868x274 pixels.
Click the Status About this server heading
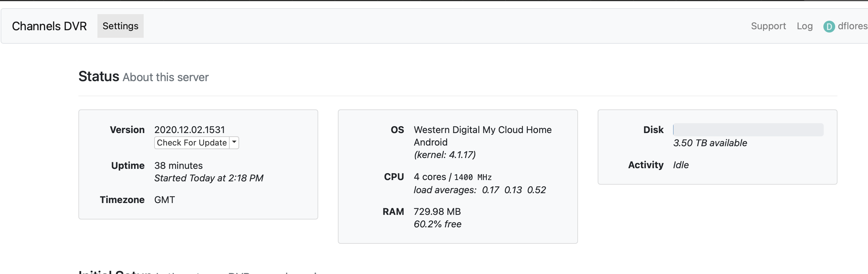[144, 77]
